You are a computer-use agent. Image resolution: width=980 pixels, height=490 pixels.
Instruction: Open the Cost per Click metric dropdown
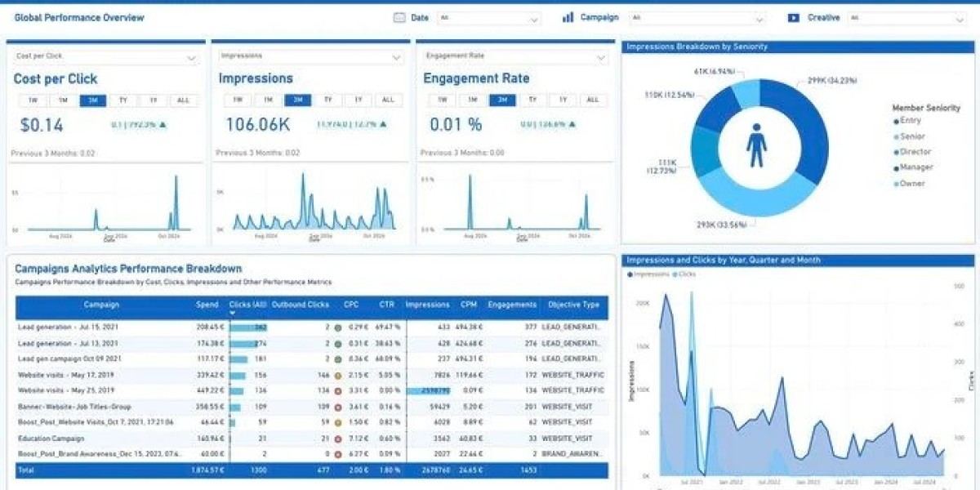tap(106, 57)
